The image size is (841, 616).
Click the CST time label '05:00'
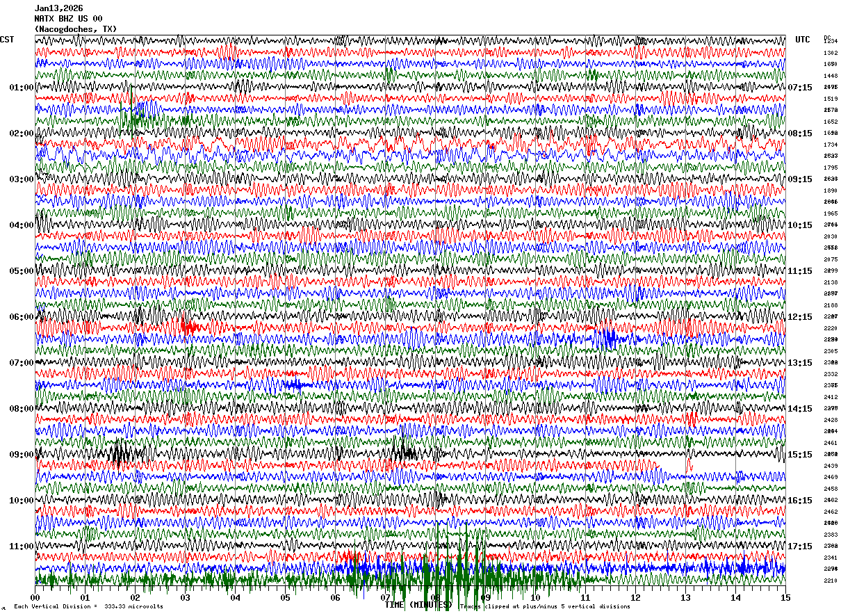coord(22,271)
